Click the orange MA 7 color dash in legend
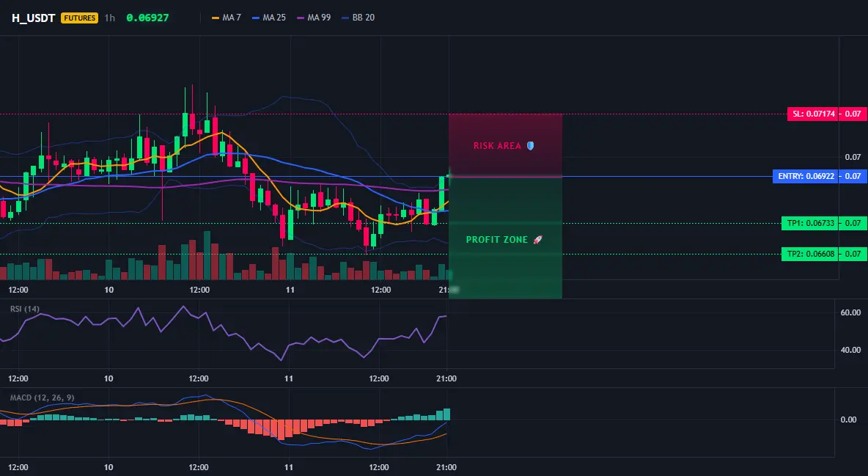This screenshot has width=868, height=476. (216, 18)
